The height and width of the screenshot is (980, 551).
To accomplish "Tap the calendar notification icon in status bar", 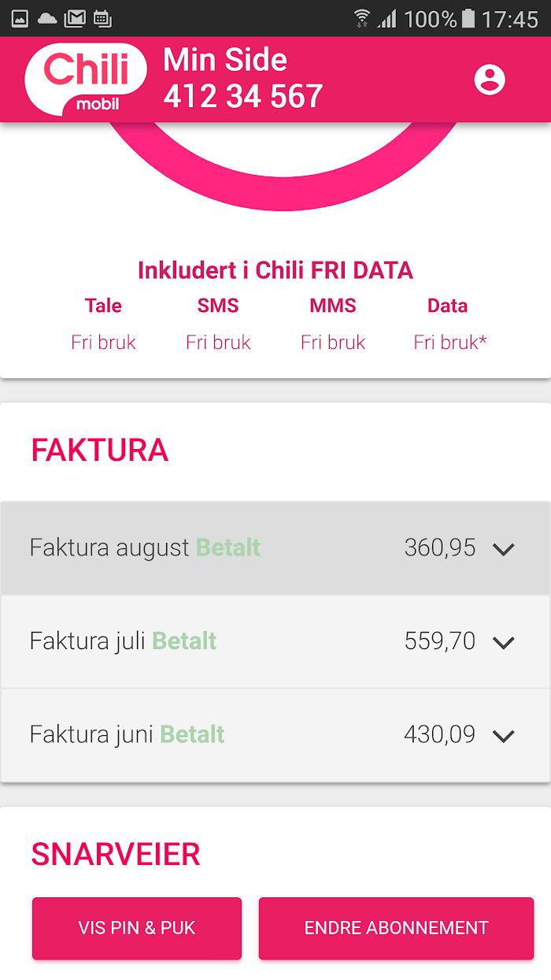I will coord(102,18).
